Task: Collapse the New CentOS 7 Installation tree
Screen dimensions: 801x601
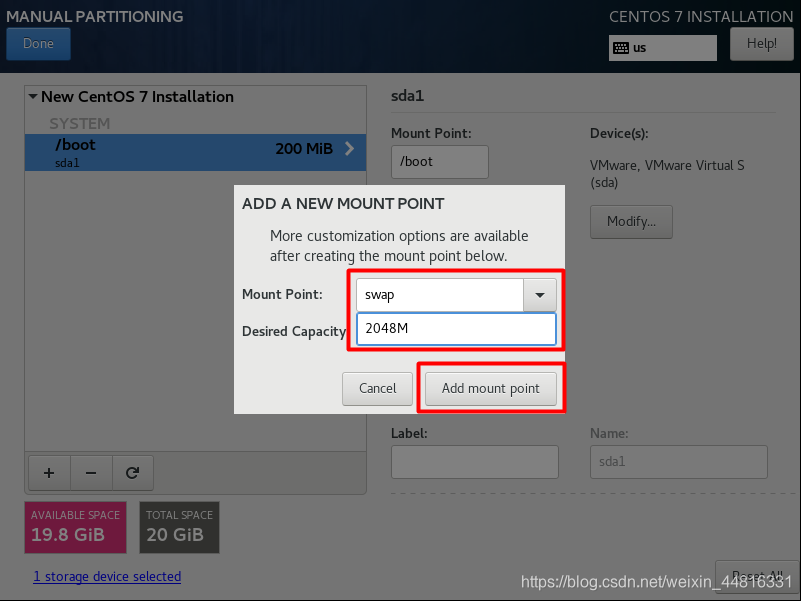Action: (33, 96)
